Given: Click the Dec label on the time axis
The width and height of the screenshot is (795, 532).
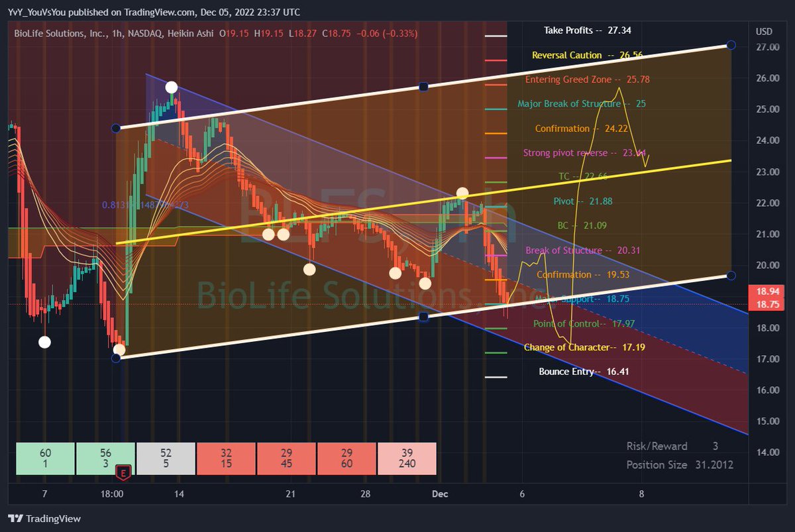Looking at the screenshot, I should point(439,494).
